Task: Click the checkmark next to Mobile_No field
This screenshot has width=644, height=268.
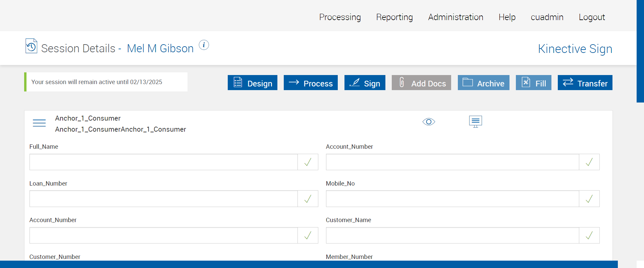Action: click(589, 199)
